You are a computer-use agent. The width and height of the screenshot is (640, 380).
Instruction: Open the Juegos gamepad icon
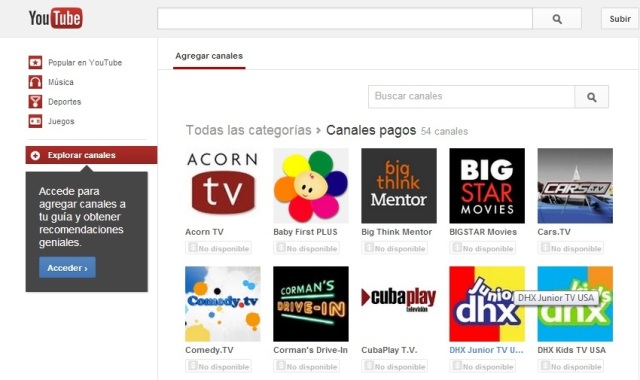[35, 121]
